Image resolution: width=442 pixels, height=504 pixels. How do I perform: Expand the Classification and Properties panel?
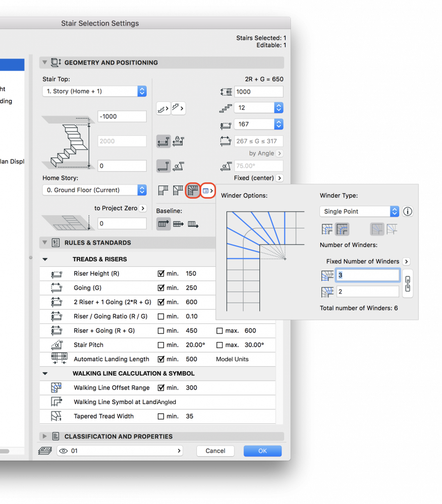45,436
